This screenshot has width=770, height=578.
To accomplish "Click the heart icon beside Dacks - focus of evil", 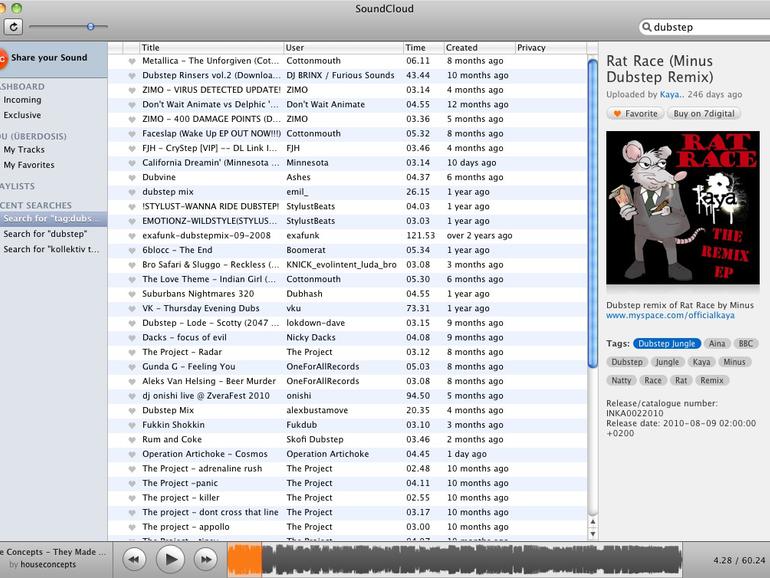I will (x=132, y=338).
